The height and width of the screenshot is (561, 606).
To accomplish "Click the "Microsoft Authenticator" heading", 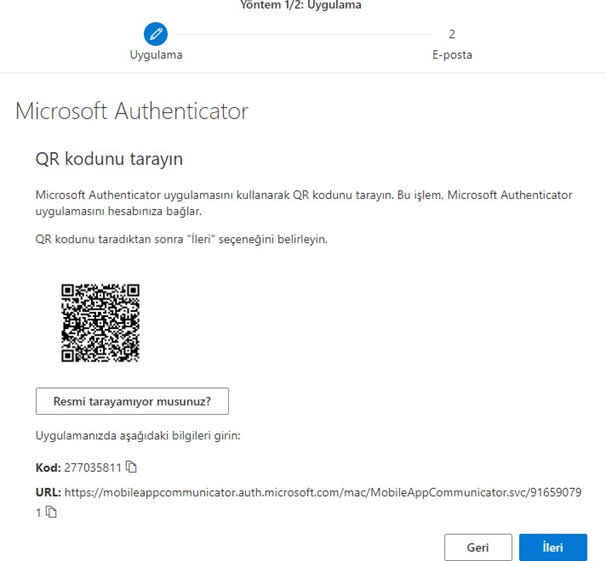I will tap(131, 111).
